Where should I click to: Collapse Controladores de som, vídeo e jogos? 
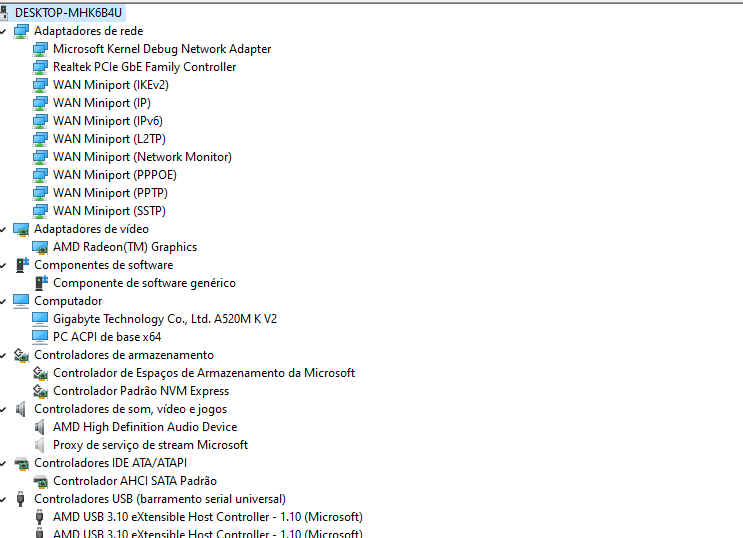tap(3, 410)
